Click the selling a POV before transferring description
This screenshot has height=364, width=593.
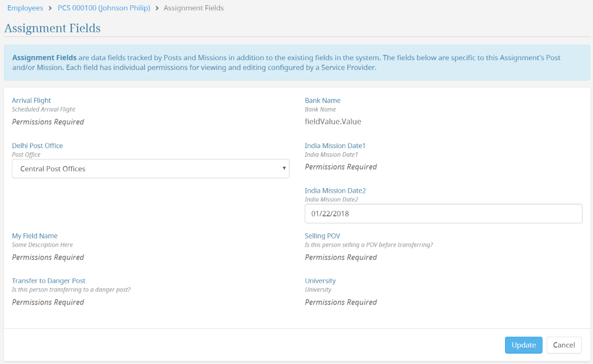369,245
